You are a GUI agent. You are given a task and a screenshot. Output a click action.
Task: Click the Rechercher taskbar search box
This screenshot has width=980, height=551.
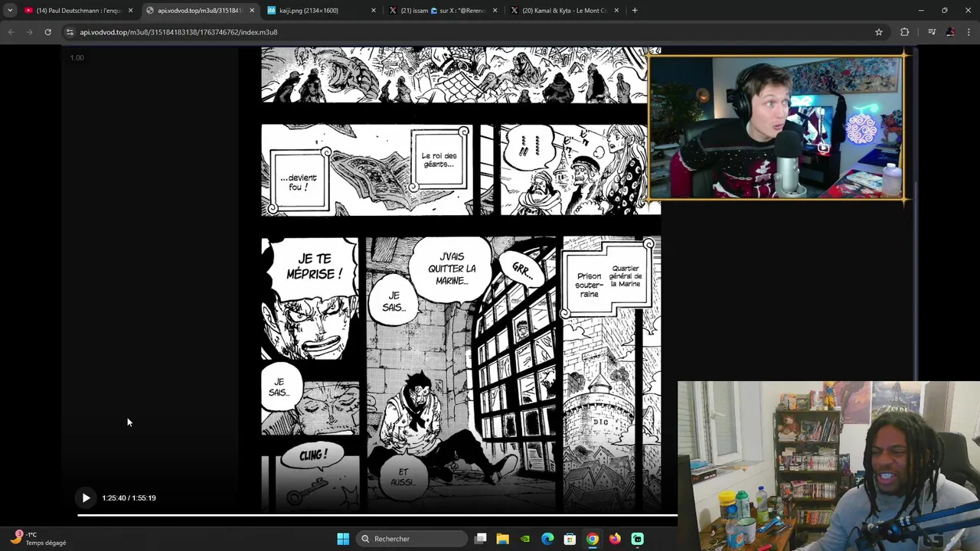412,539
